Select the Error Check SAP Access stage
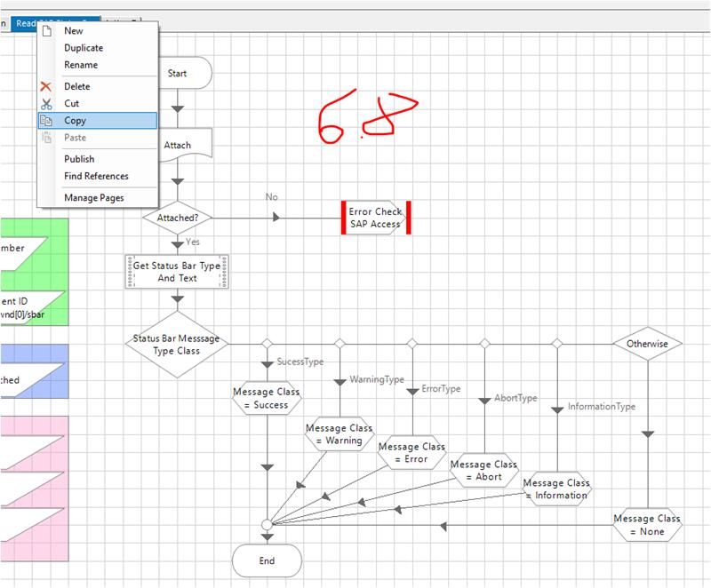 [376, 218]
